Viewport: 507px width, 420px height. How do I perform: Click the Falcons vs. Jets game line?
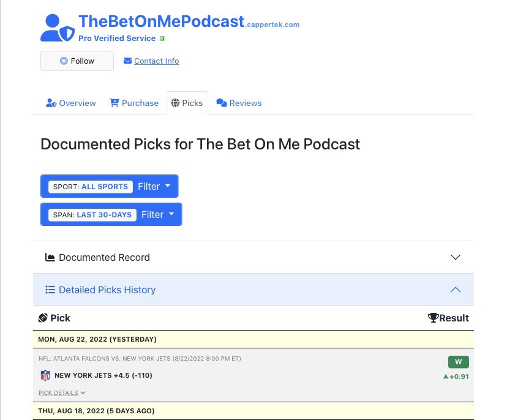click(x=140, y=359)
